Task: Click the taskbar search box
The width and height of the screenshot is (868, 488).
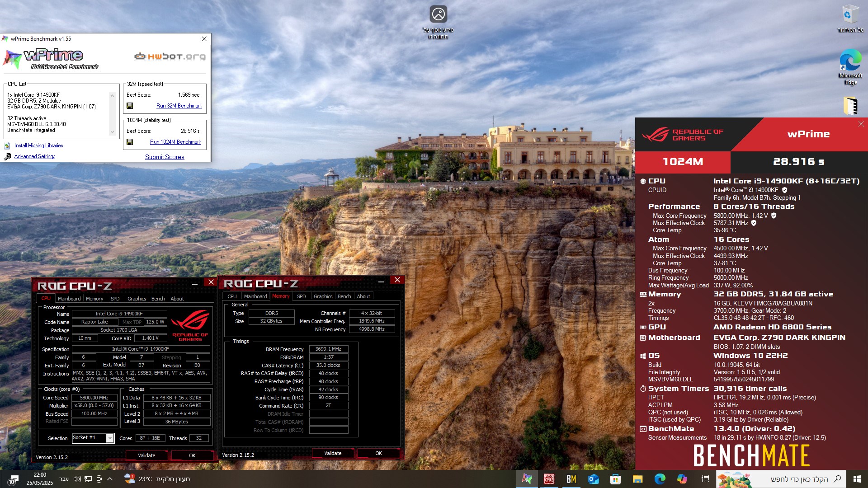Action: [781, 479]
